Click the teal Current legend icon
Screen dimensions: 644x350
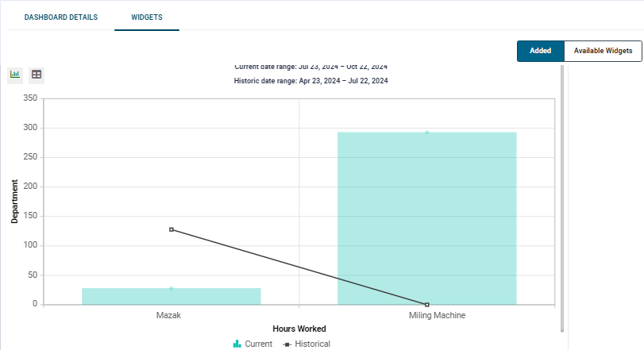(237, 344)
